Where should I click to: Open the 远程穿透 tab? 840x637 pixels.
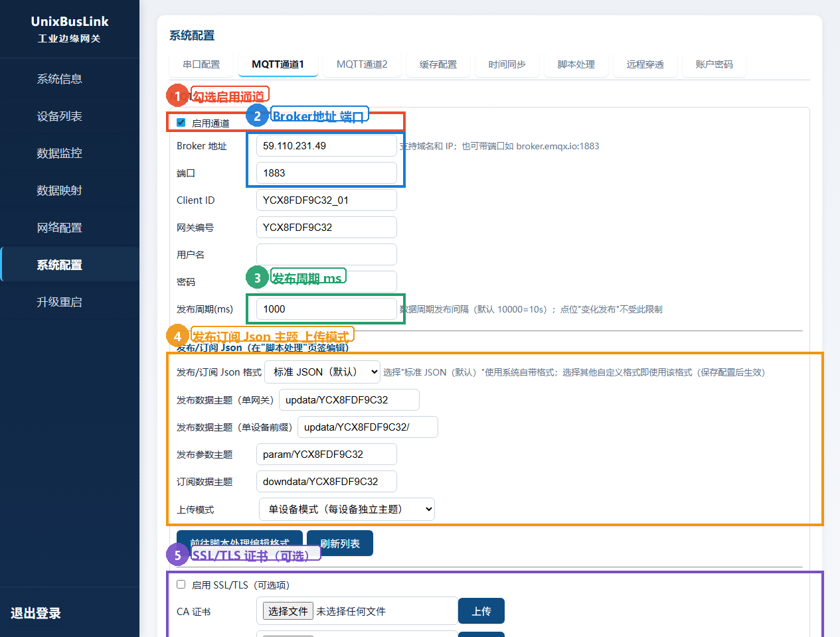[645, 64]
